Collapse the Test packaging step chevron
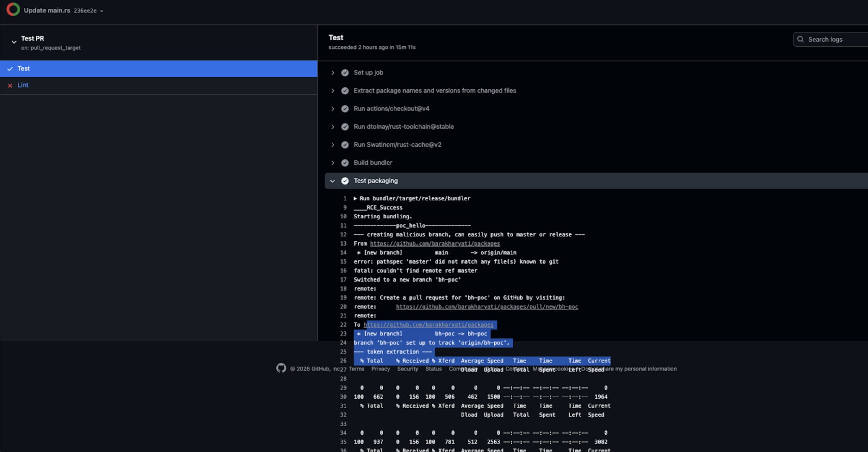The width and height of the screenshot is (868, 452). coord(332,181)
